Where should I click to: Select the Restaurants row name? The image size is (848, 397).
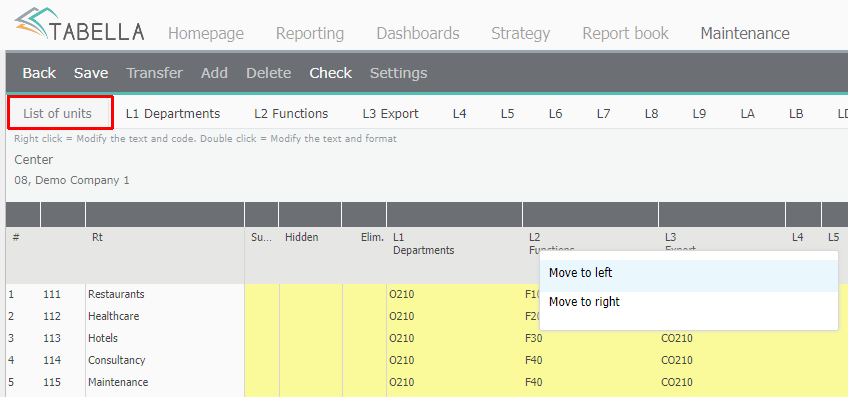pyautogui.click(x=116, y=294)
